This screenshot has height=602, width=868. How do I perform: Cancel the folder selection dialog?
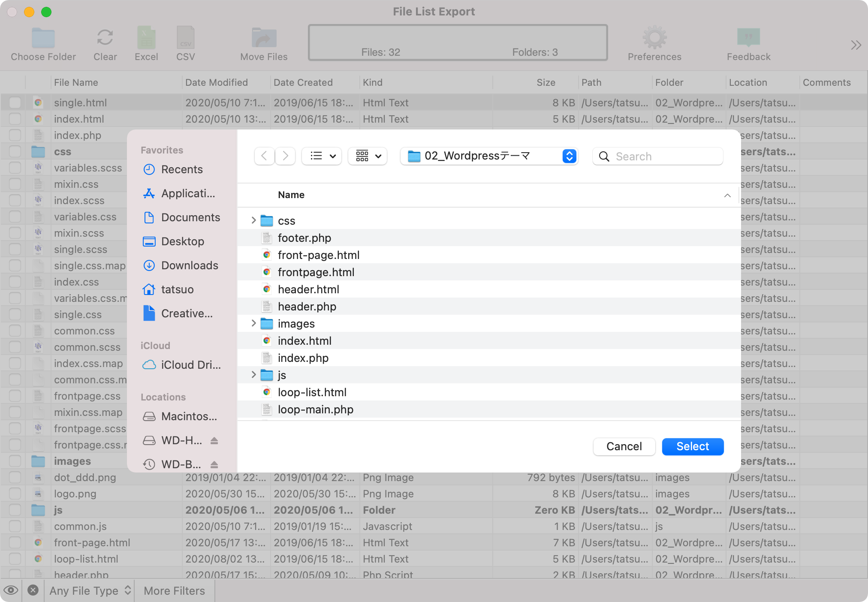click(x=624, y=446)
